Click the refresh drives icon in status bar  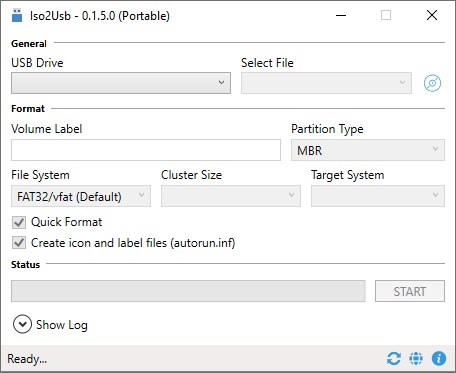click(x=394, y=359)
